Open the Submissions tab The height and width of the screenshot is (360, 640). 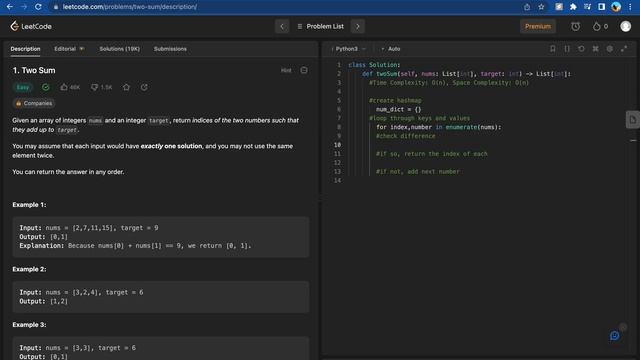coord(170,49)
